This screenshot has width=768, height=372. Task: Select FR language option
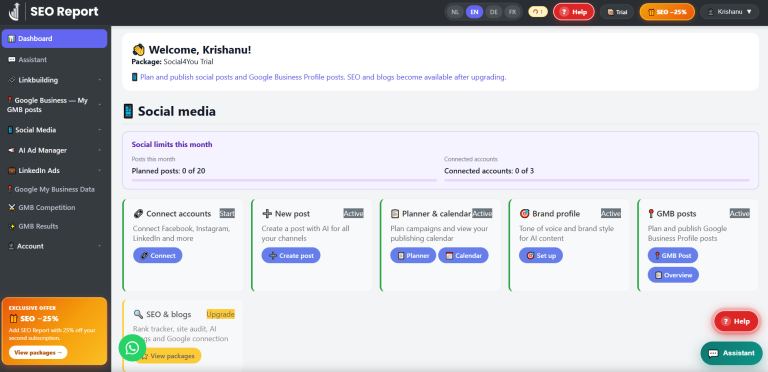point(512,12)
